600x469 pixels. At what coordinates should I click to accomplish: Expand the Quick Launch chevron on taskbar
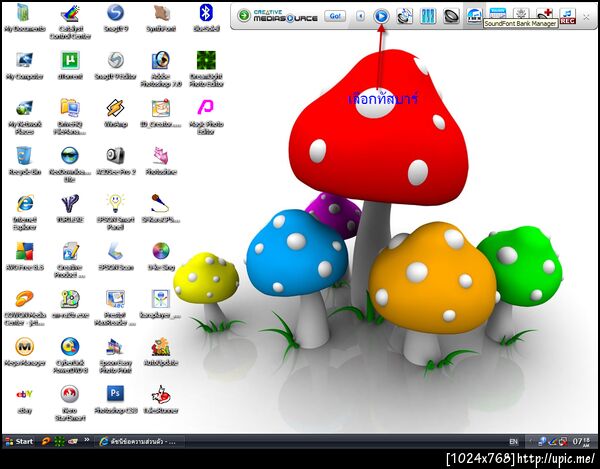pos(87,440)
